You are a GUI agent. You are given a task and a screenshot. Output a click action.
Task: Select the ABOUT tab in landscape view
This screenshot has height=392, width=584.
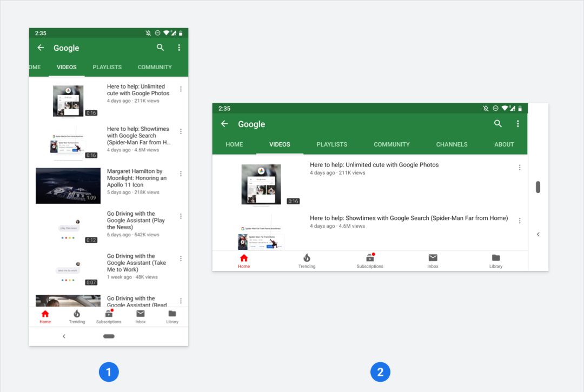pyautogui.click(x=504, y=144)
